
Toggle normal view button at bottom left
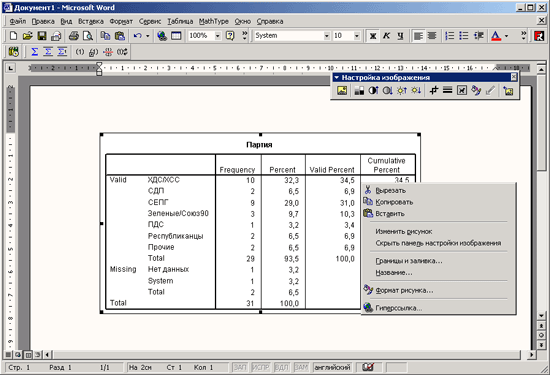coord(8,355)
